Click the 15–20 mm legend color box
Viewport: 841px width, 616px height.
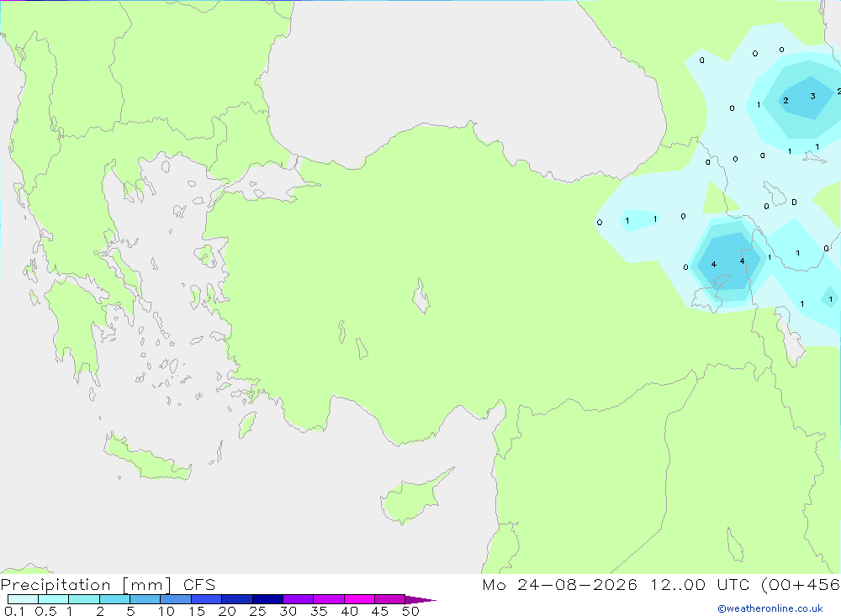[x=206, y=599]
